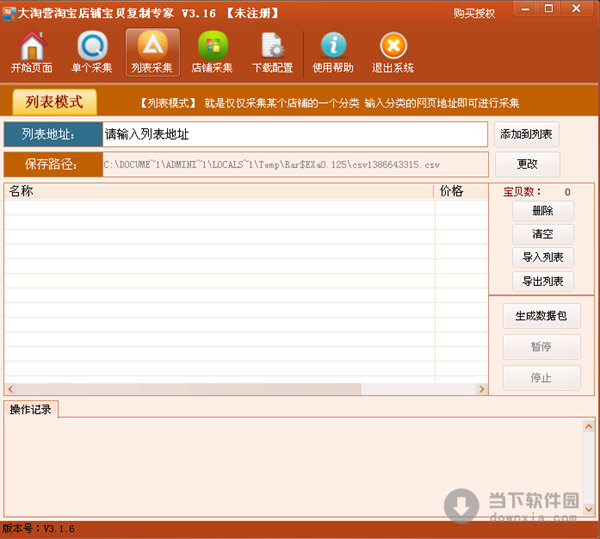The width and height of the screenshot is (600, 539).
Task: Click the list's right scroll arrow
Action: pos(481,389)
